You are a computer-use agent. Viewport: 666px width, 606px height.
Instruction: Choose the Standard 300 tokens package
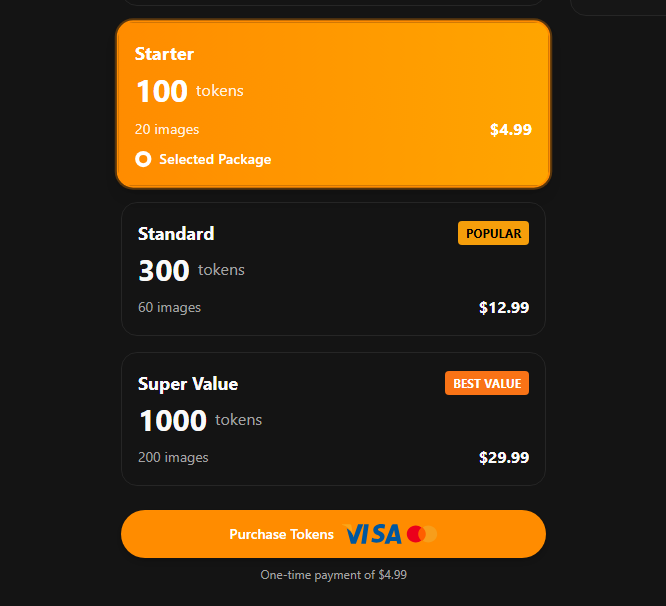(x=333, y=269)
